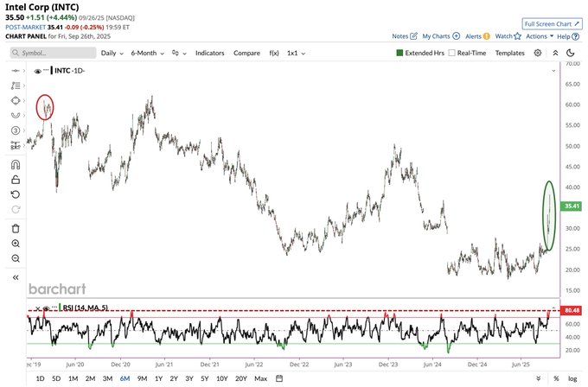Open Full Screen Chart

(x=552, y=24)
